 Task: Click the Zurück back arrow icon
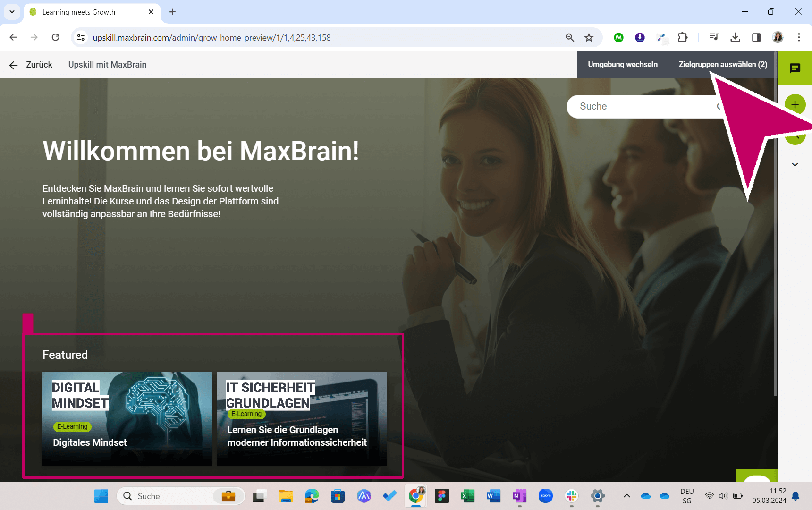pyautogui.click(x=13, y=65)
